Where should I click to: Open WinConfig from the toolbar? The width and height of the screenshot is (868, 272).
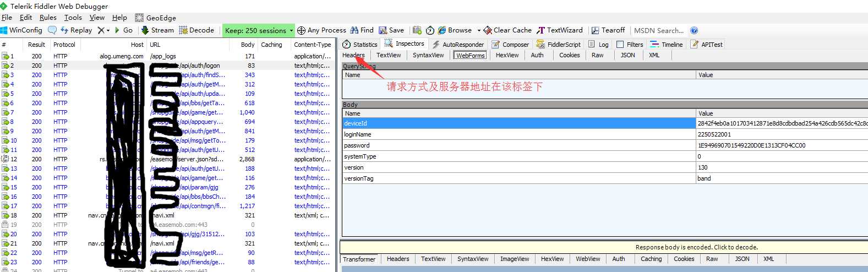21,30
